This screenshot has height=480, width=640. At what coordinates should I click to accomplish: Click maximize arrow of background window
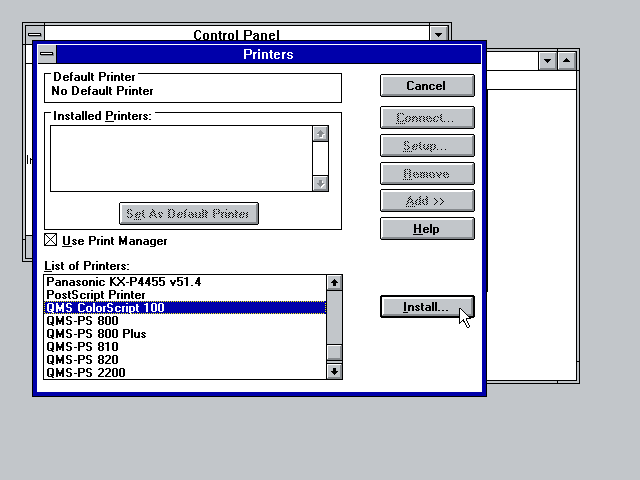pyautogui.click(x=567, y=61)
